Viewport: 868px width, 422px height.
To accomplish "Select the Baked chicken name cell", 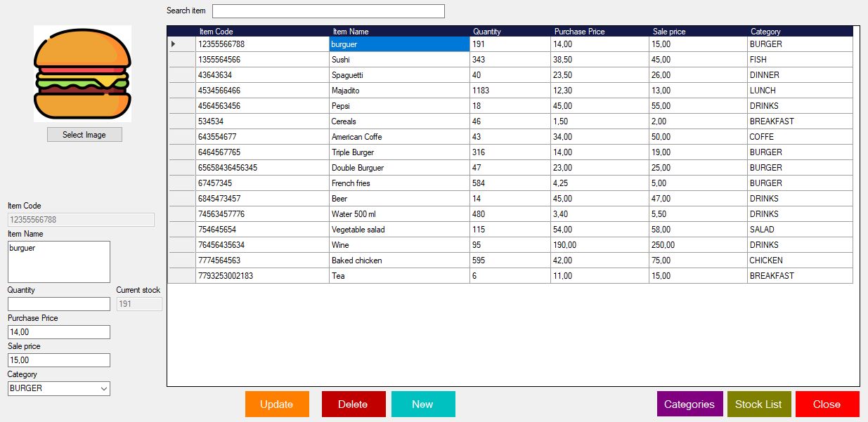I will pyautogui.click(x=400, y=261).
